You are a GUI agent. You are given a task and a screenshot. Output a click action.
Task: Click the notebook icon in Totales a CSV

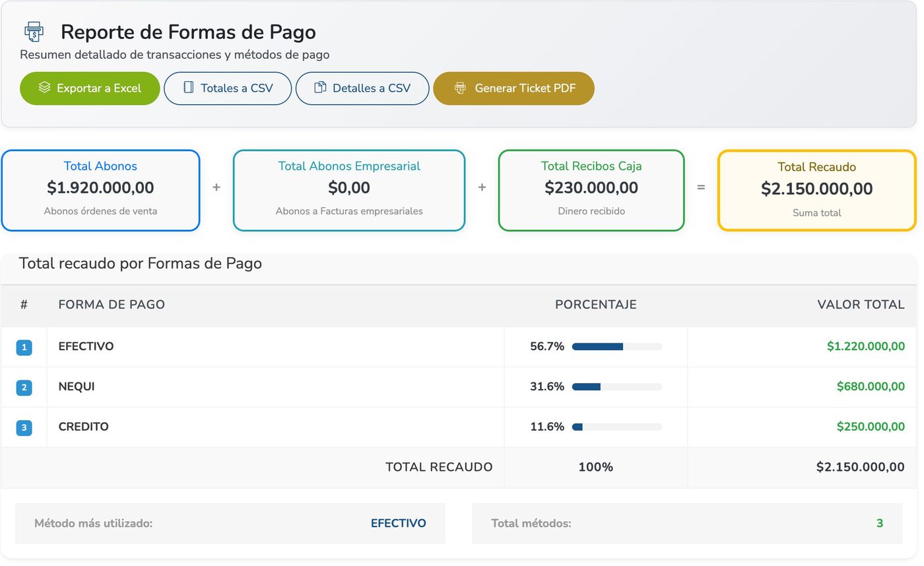(189, 87)
